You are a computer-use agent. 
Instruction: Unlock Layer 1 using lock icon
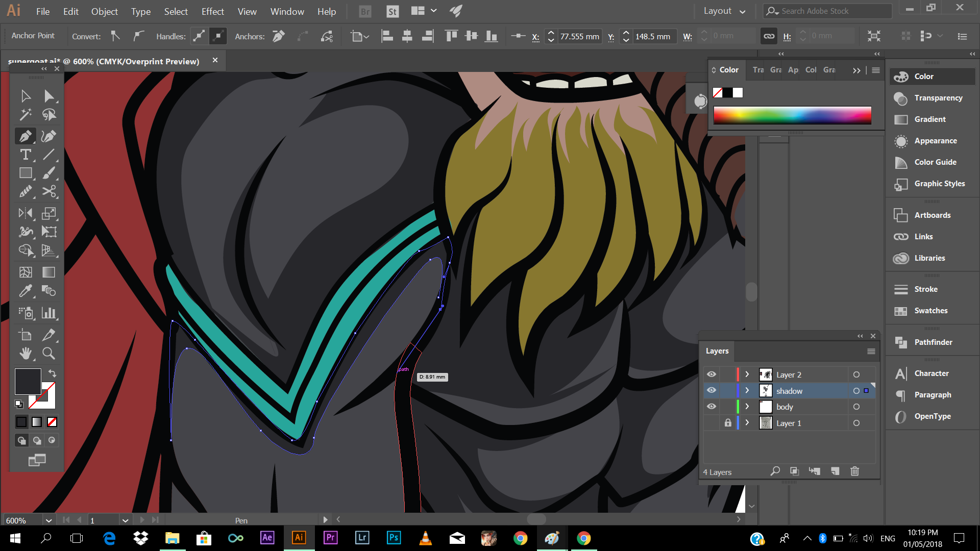(x=728, y=423)
